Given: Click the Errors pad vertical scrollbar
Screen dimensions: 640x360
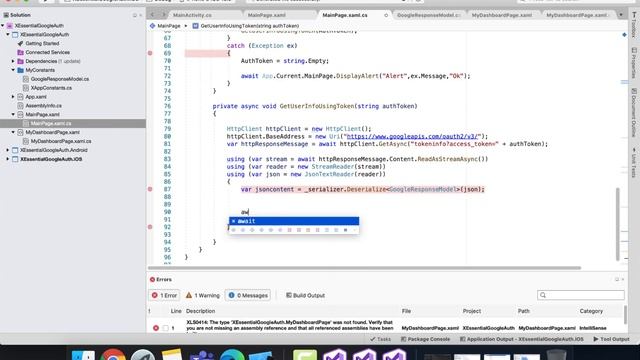Looking at the screenshot, I should [x=625, y=314].
